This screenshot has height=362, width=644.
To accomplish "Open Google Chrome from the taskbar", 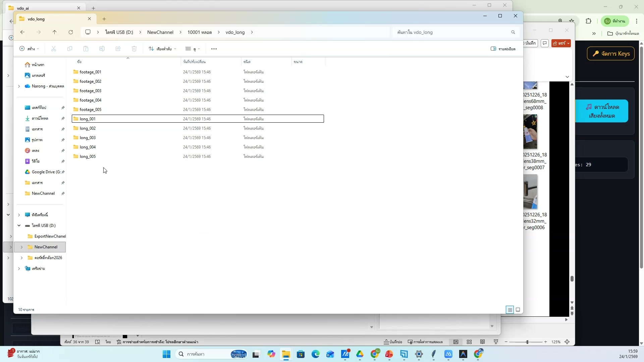I will point(375,354).
